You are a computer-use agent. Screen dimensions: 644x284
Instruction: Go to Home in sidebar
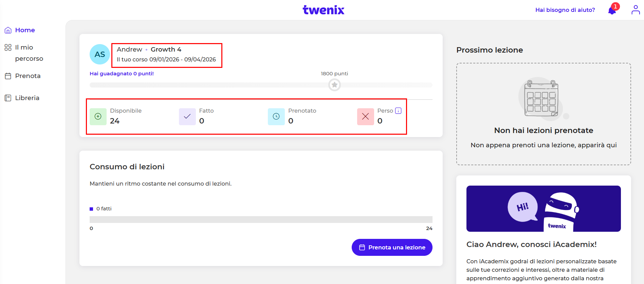coord(25,30)
